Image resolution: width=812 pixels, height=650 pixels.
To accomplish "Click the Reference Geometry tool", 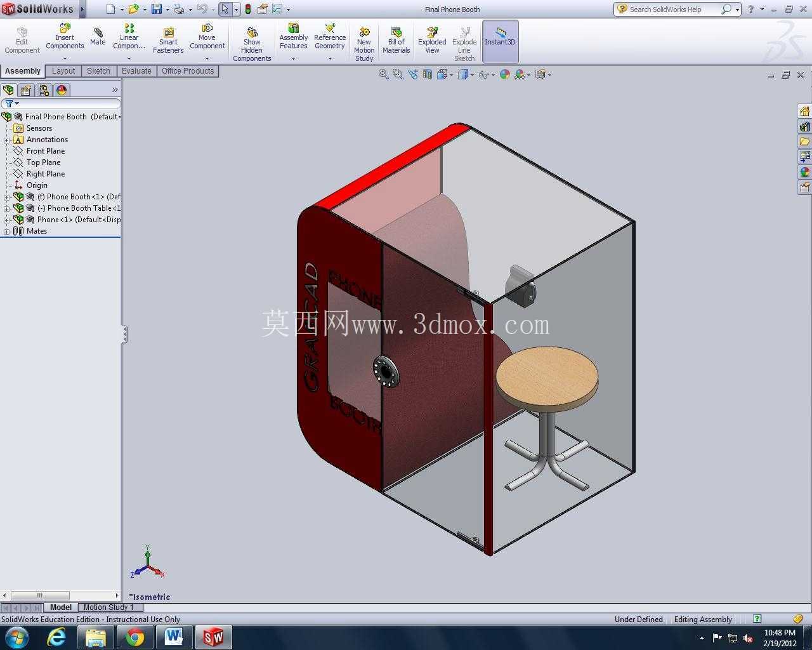I will click(x=330, y=37).
